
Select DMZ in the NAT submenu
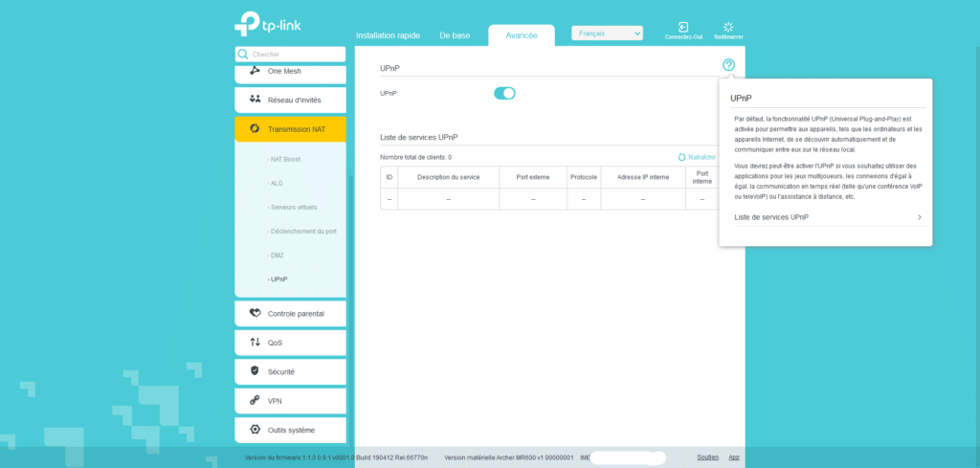[278, 256]
